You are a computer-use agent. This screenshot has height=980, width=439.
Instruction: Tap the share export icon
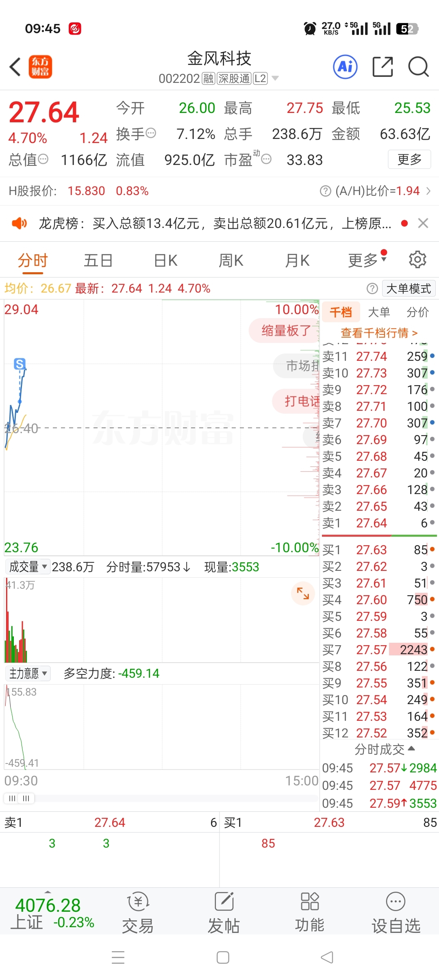point(382,67)
